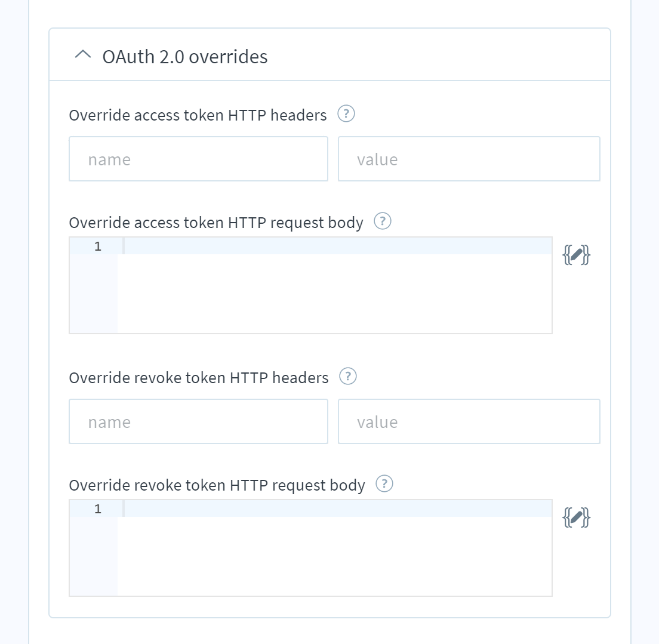Click the OAuth 2.0 overrides heading text

pyautogui.click(x=185, y=57)
